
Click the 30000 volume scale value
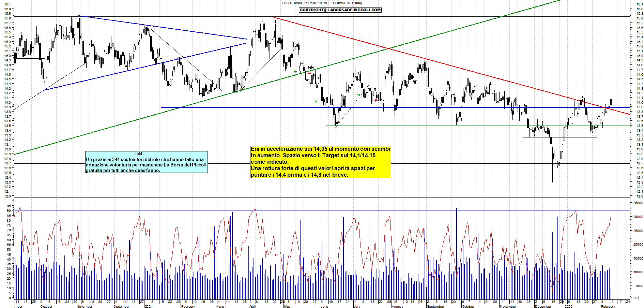(x=638, y=217)
